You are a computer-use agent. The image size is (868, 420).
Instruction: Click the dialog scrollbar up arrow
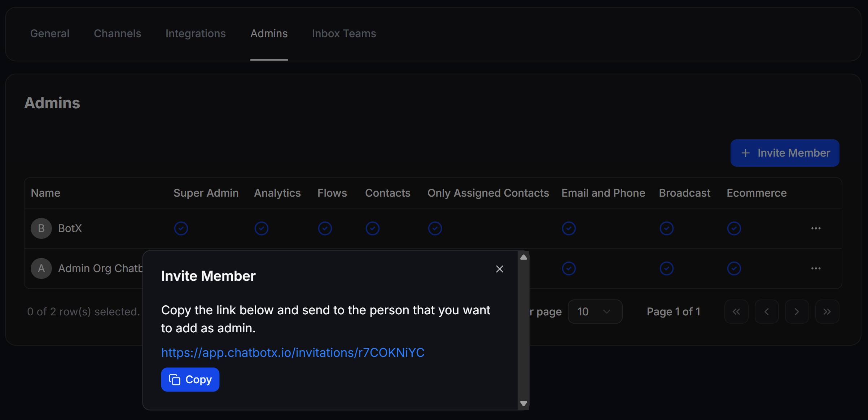click(x=523, y=257)
